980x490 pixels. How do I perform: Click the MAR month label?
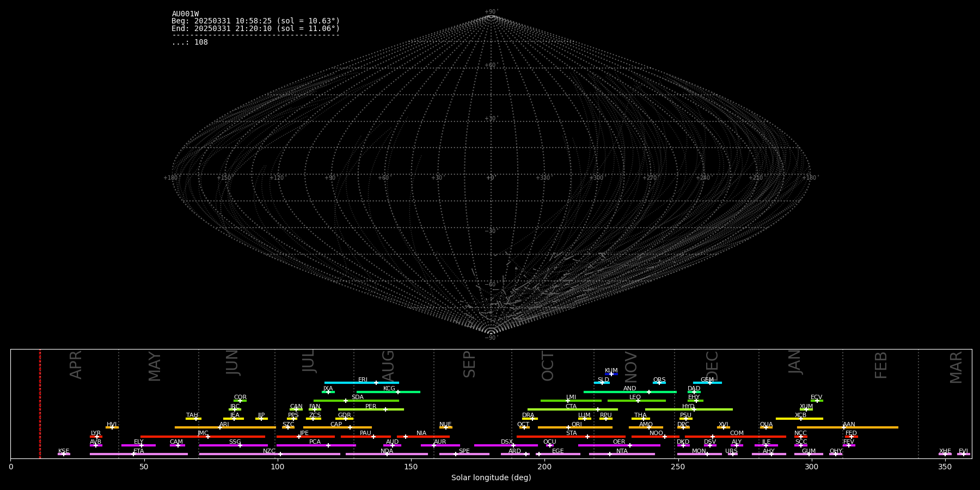point(956,367)
